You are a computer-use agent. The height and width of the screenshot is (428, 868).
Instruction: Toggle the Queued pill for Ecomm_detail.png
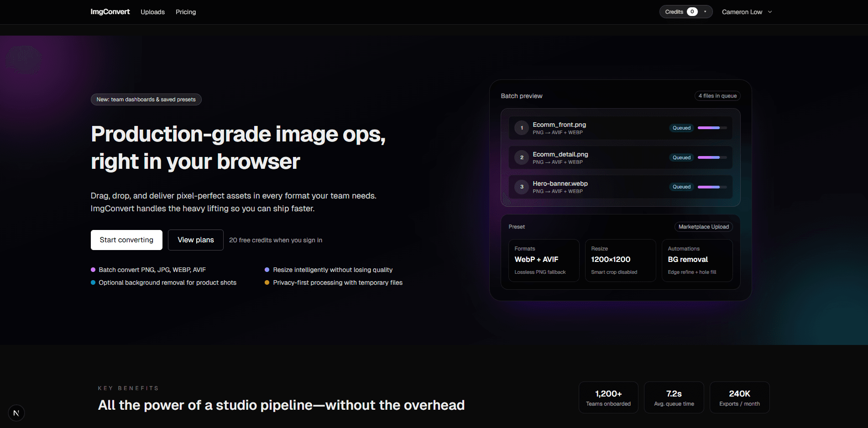(x=681, y=157)
